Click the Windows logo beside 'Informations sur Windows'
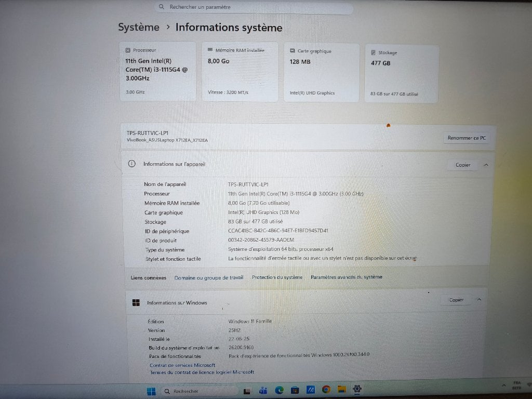The height and width of the screenshot is (399, 532). coord(136,303)
